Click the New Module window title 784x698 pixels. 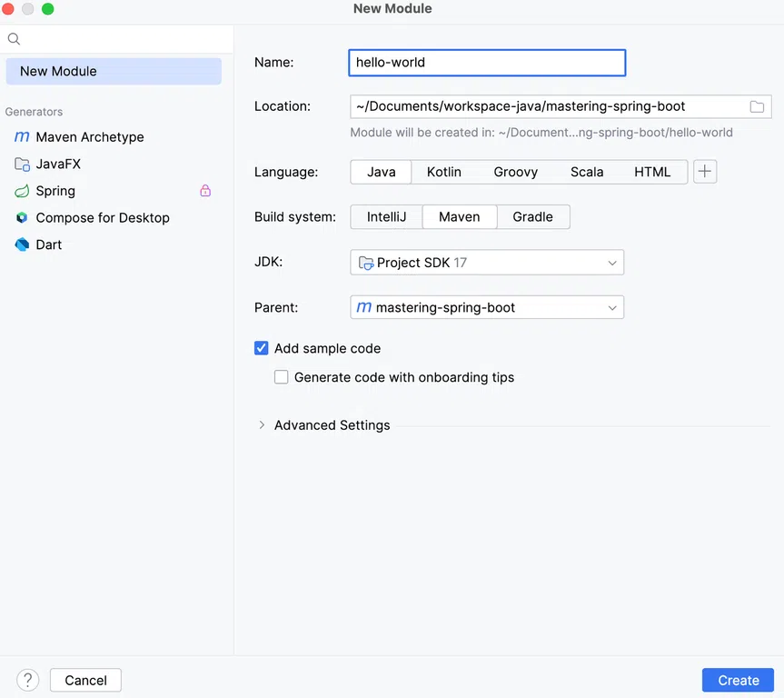point(392,8)
